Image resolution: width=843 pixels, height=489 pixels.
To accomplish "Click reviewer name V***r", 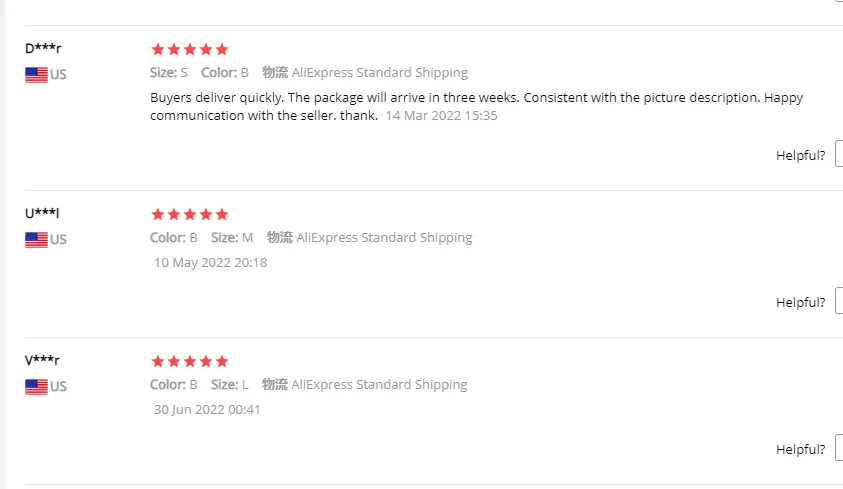I will click(x=42, y=360).
